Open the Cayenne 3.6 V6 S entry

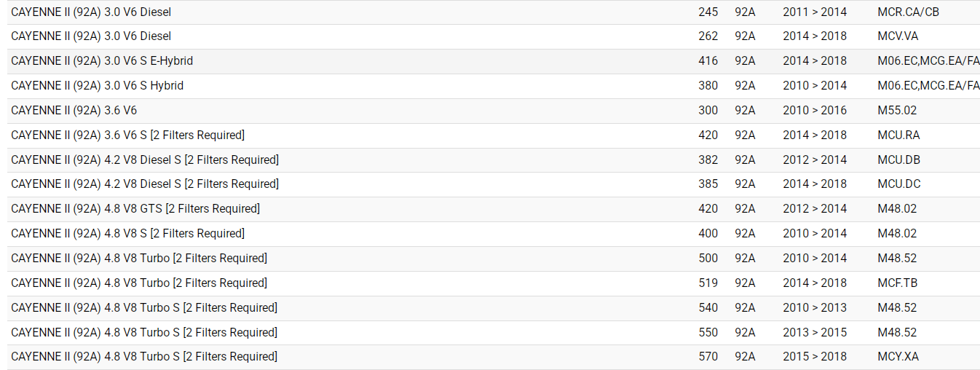click(127, 135)
